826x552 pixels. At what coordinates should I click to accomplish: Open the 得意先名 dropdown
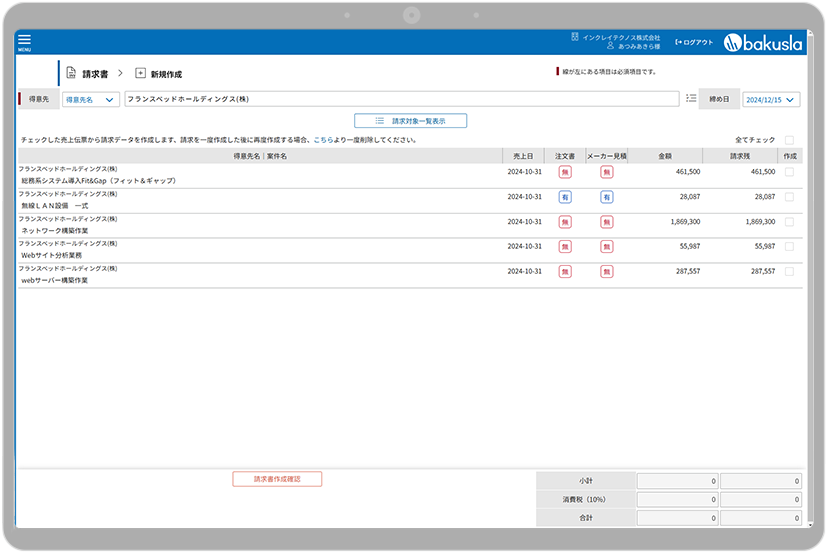(x=90, y=100)
